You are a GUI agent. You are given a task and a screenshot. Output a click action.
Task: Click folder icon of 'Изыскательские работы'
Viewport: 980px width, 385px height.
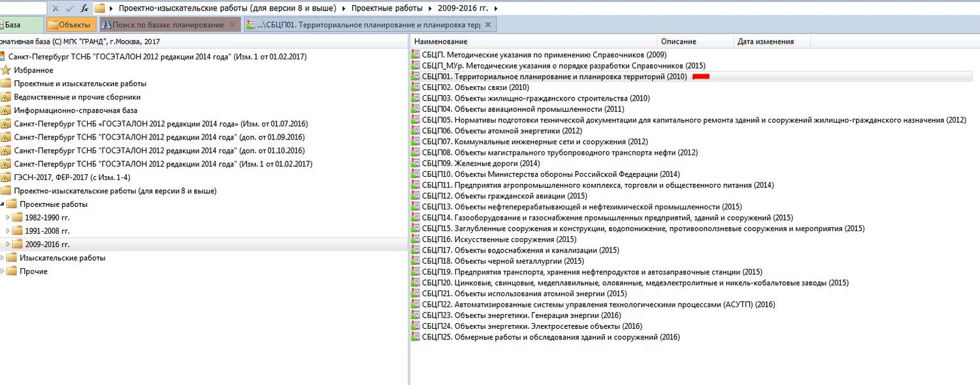[x=12, y=258]
